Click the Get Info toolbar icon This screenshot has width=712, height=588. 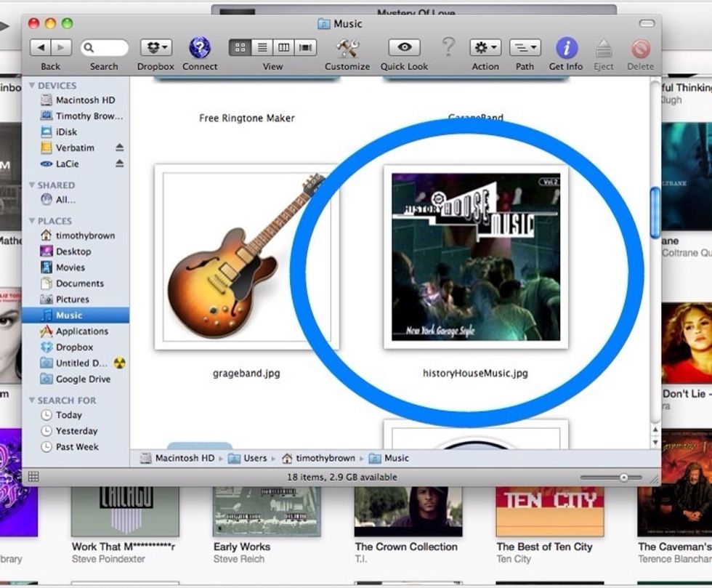point(565,47)
